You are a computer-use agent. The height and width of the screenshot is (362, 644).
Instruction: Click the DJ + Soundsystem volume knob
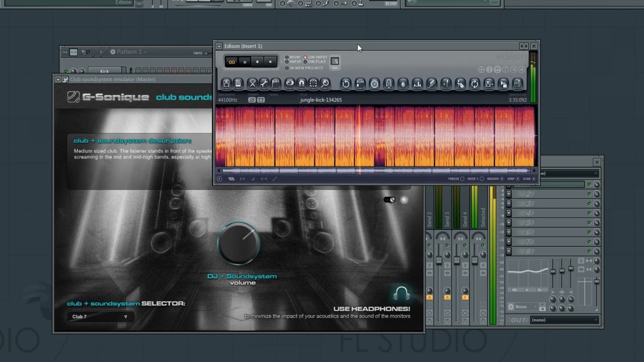click(238, 243)
